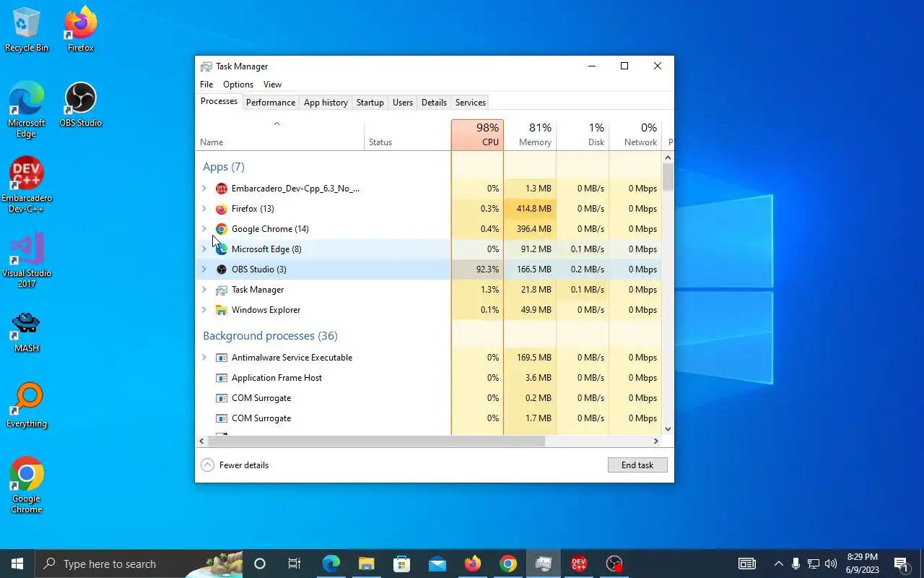Screen dimensions: 924x578
Task: Expand the OBS Studio (3) group
Action: [x=204, y=269]
